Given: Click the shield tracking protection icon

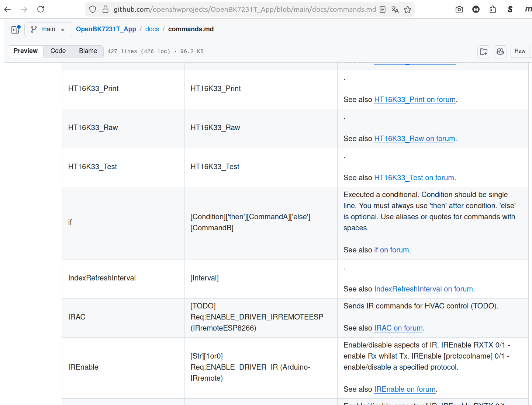Looking at the screenshot, I should [x=93, y=10].
